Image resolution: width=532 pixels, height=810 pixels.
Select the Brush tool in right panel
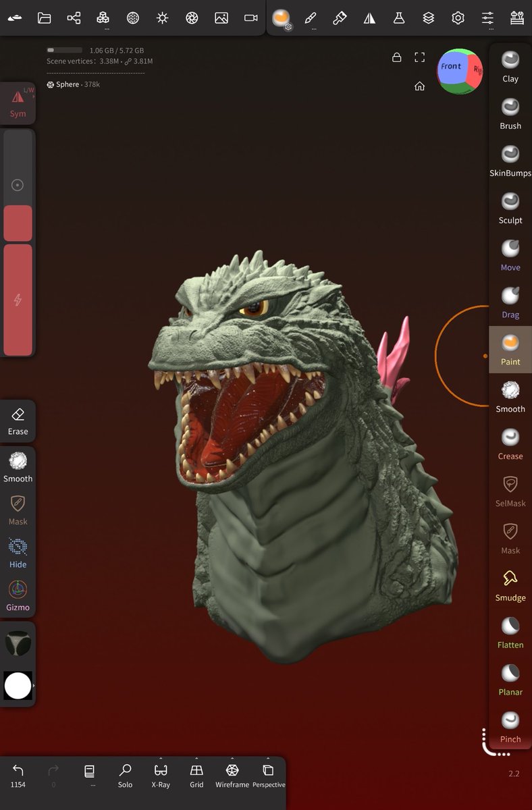coord(510,114)
